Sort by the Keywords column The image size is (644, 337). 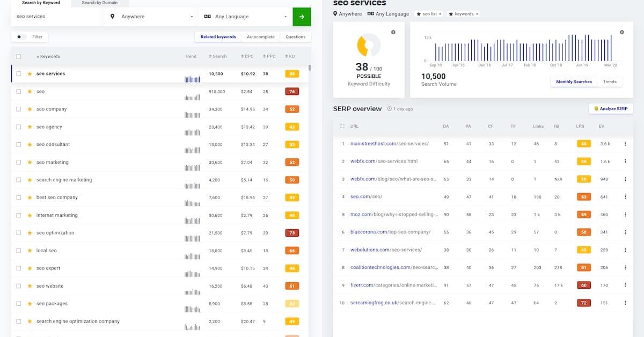pos(48,56)
